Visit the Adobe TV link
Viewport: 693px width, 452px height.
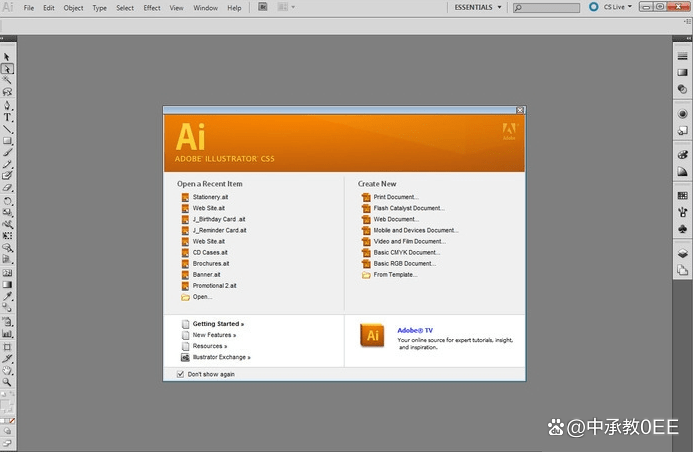[415, 330]
